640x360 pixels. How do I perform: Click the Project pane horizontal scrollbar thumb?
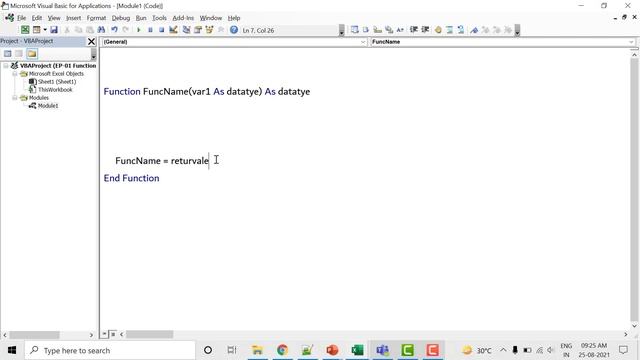pos(35,335)
